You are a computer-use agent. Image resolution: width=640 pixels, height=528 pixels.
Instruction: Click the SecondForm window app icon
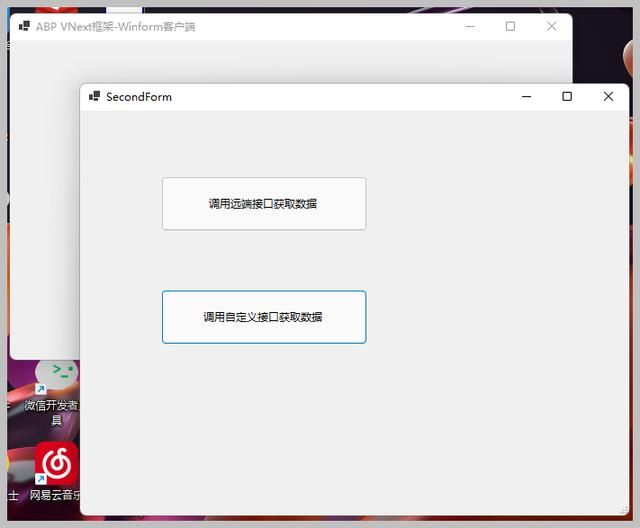click(x=94, y=97)
